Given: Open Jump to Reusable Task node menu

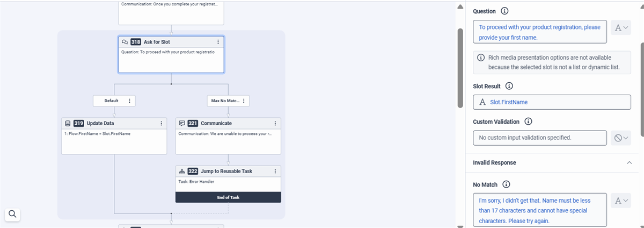Looking at the screenshot, I should click(x=275, y=171).
